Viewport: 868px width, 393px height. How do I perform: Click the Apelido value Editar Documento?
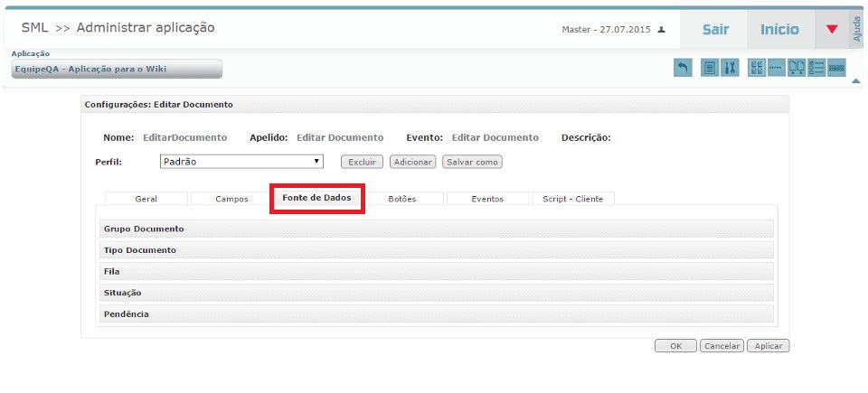[x=340, y=137]
